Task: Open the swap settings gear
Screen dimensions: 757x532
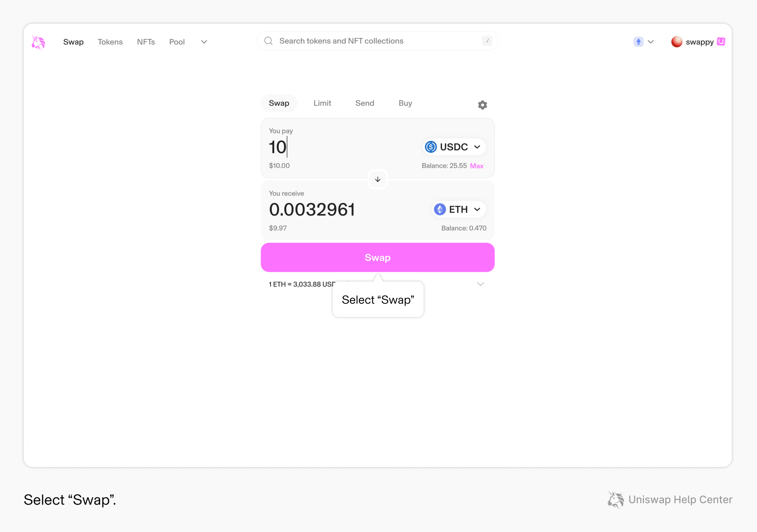Action: (482, 105)
